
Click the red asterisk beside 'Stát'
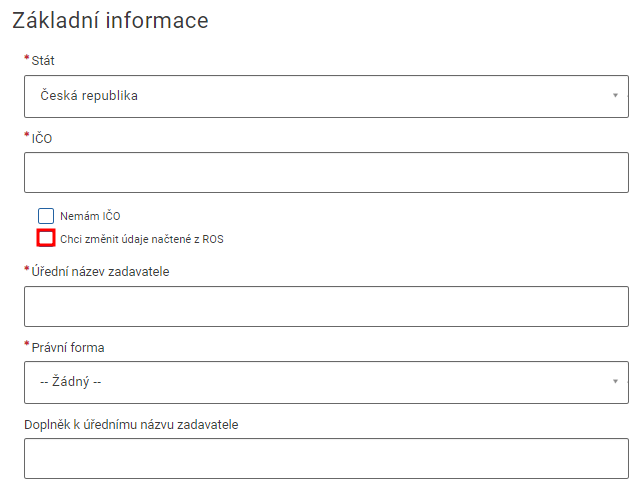27,59
